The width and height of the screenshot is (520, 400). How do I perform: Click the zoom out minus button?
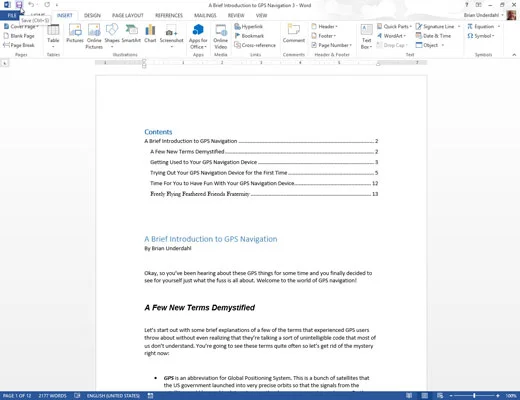pos(451,396)
